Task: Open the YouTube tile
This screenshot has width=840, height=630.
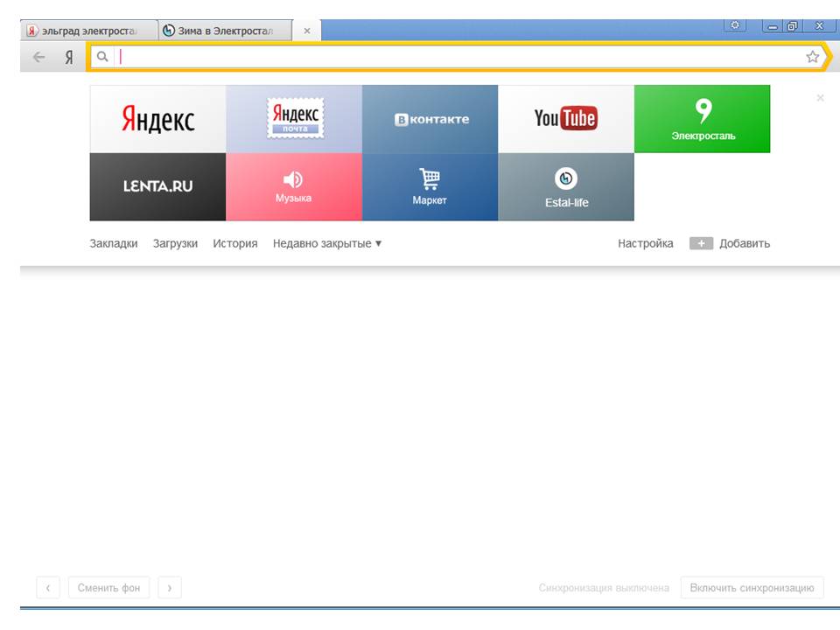Action: (x=566, y=119)
